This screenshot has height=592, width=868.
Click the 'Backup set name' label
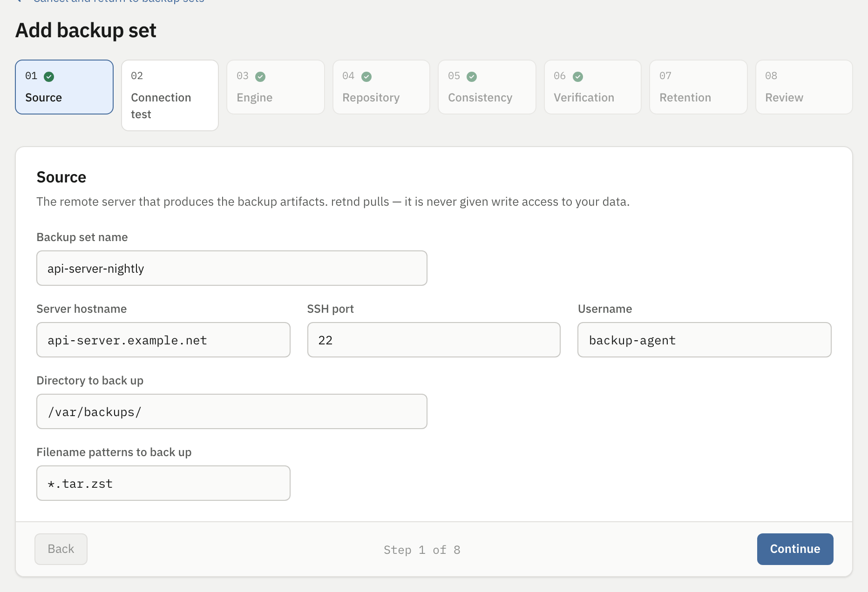point(82,237)
